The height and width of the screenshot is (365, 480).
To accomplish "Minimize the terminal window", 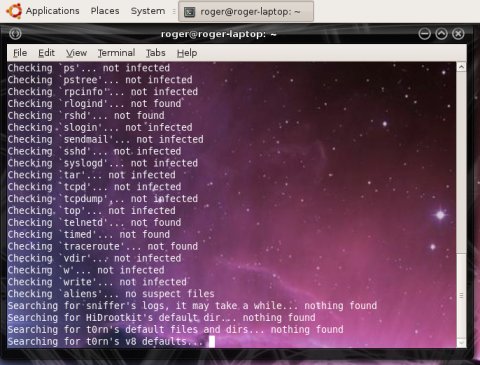I will 425,34.
